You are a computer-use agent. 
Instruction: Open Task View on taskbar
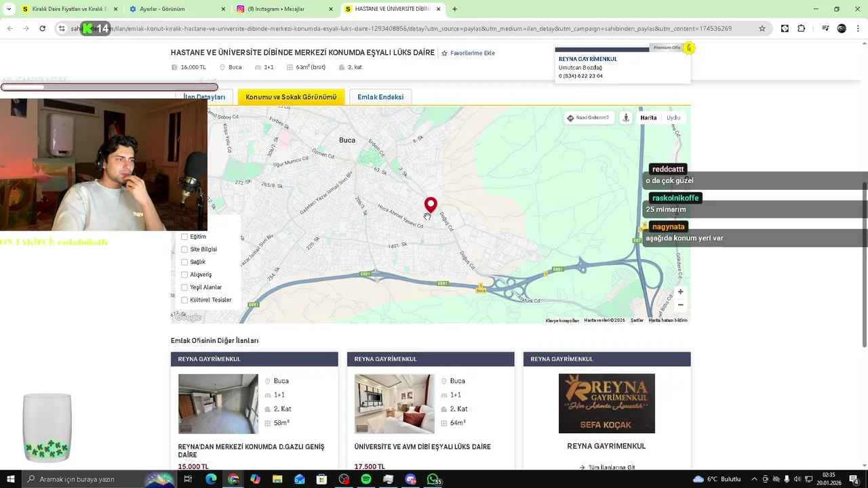(x=188, y=479)
